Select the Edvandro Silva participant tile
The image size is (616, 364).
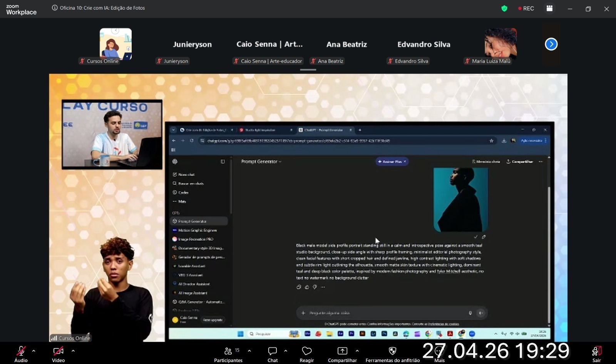(x=423, y=45)
